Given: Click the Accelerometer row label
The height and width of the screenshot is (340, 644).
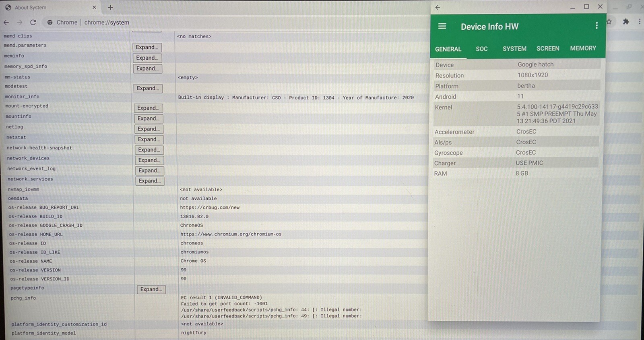Looking at the screenshot, I should [454, 132].
